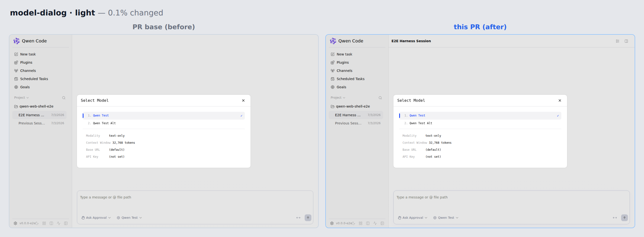Click "(not set)" API Key value in after dialog
The height and width of the screenshot is (237, 644).
[433, 157]
